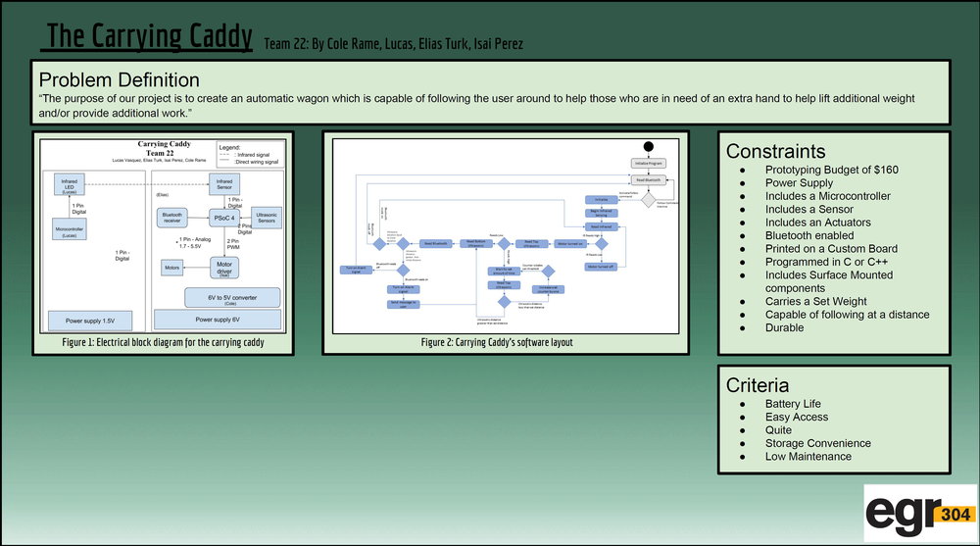The image size is (980, 546).
Task: Click the 'Motor driver' block in Figure 1
Action: click(x=223, y=268)
